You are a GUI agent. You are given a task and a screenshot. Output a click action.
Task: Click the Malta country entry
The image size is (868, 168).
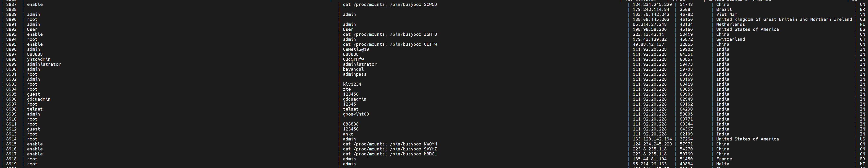723,164
